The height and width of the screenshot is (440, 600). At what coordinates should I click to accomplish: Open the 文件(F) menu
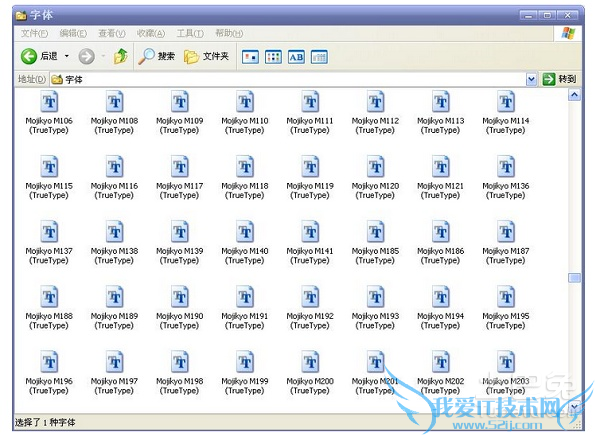pyautogui.click(x=34, y=34)
